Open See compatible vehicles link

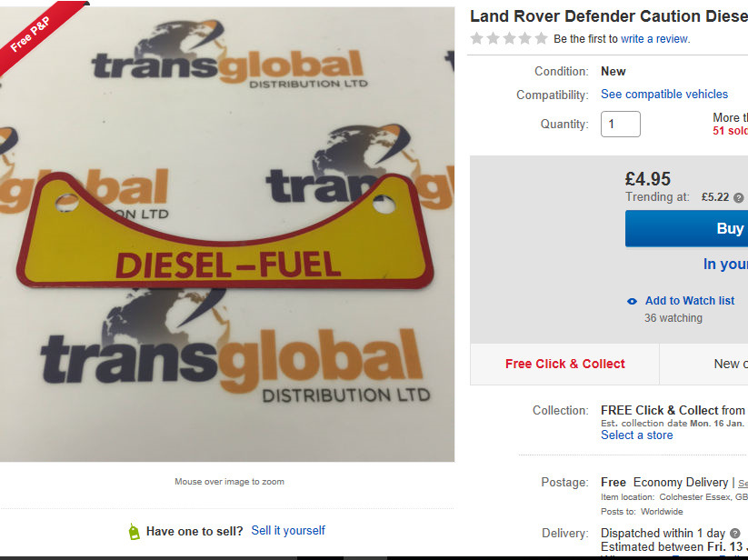[664, 94]
